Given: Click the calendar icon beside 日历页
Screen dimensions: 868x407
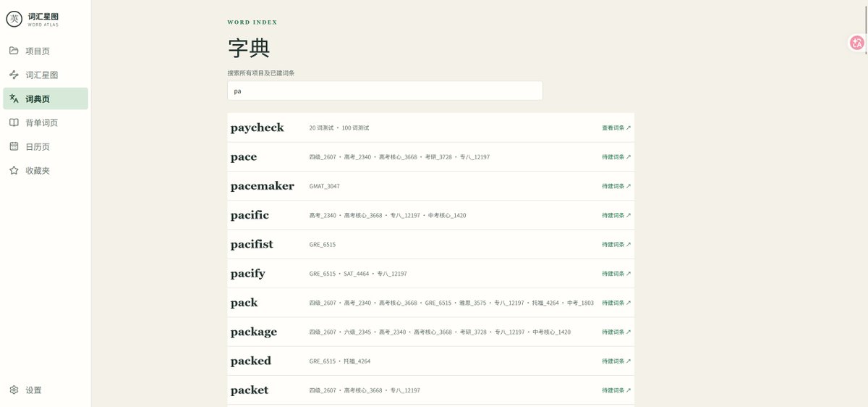Looking at the screenshot, I should click(x=14, y=146).
